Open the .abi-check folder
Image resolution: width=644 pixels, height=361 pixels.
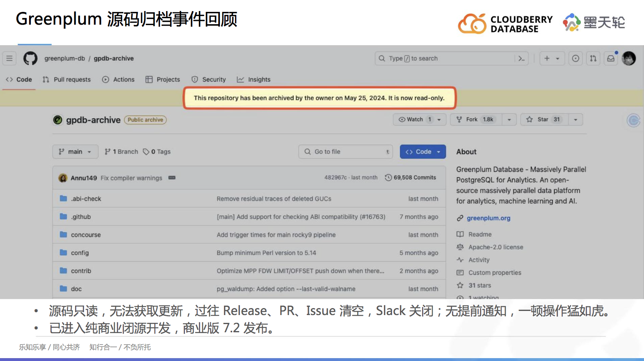point(86,199)
